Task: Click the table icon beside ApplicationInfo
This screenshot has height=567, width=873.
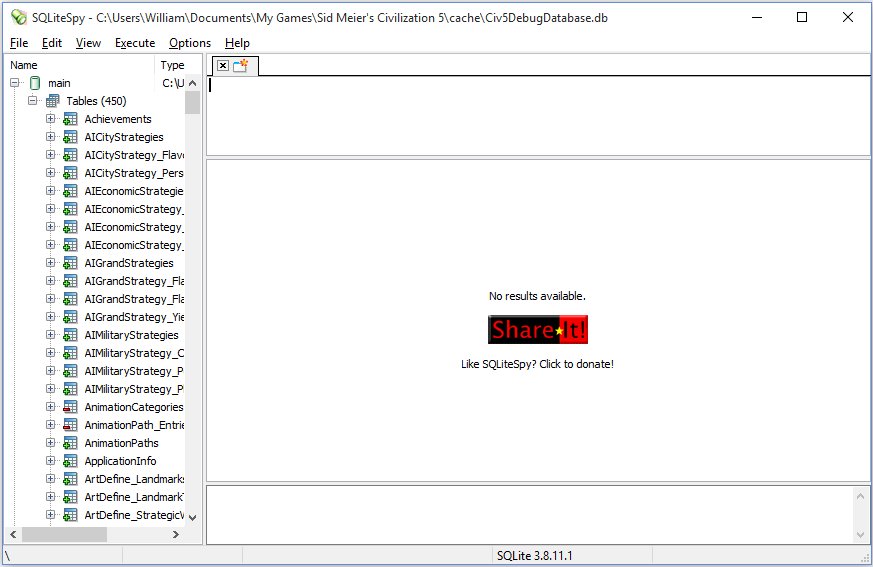Action: click(70, 461)
